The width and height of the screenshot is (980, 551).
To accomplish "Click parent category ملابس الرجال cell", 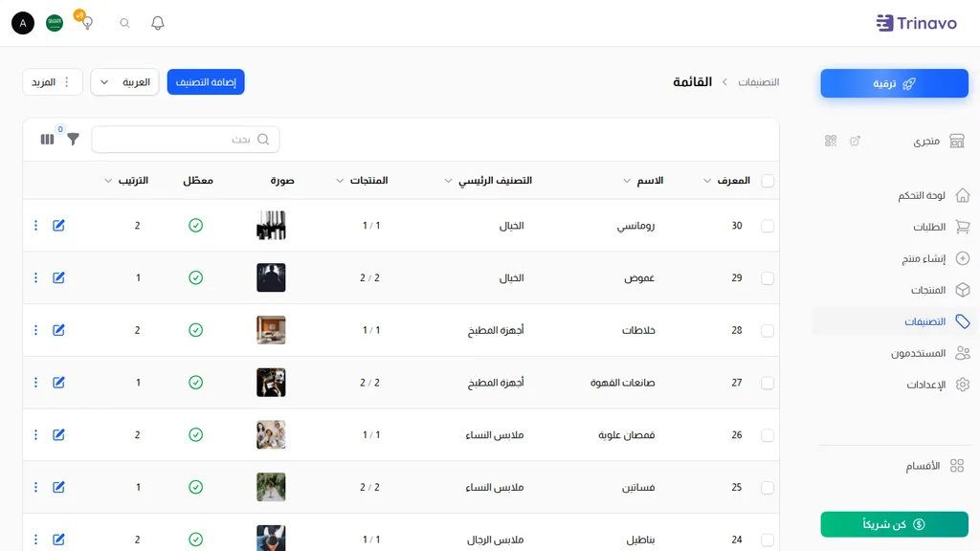I will pos(495,540).
